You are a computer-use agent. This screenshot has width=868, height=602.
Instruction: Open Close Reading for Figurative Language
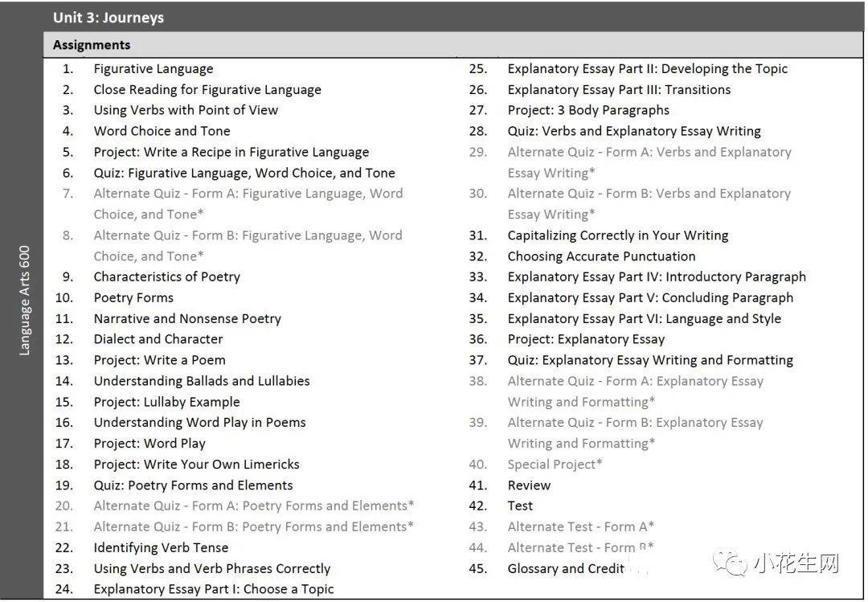pos(207,90)
